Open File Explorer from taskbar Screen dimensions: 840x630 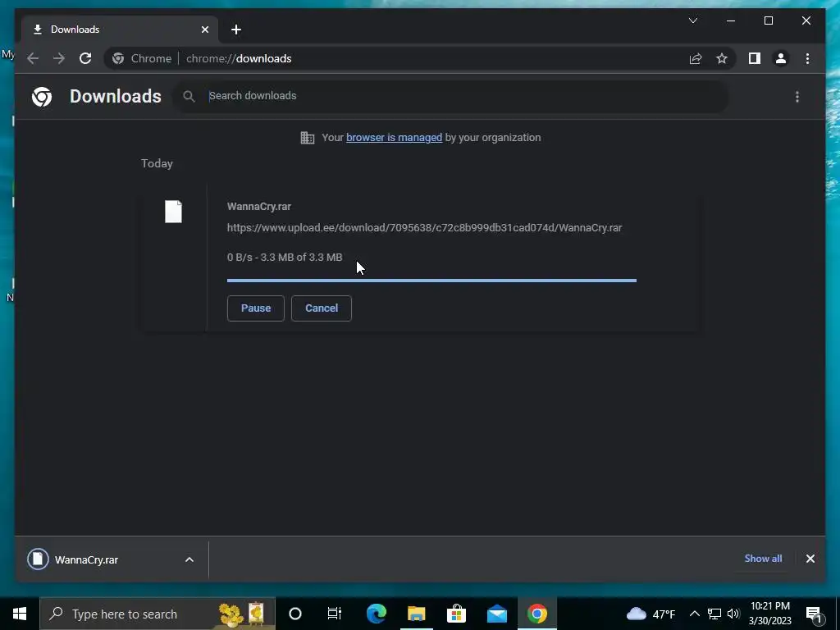[x=416, y=614]
